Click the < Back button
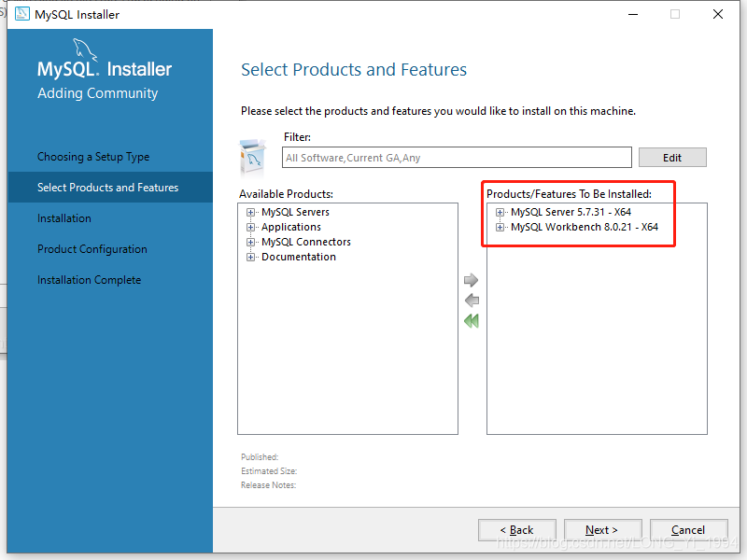This screenshot has height=560, width=747. [517, 530]
